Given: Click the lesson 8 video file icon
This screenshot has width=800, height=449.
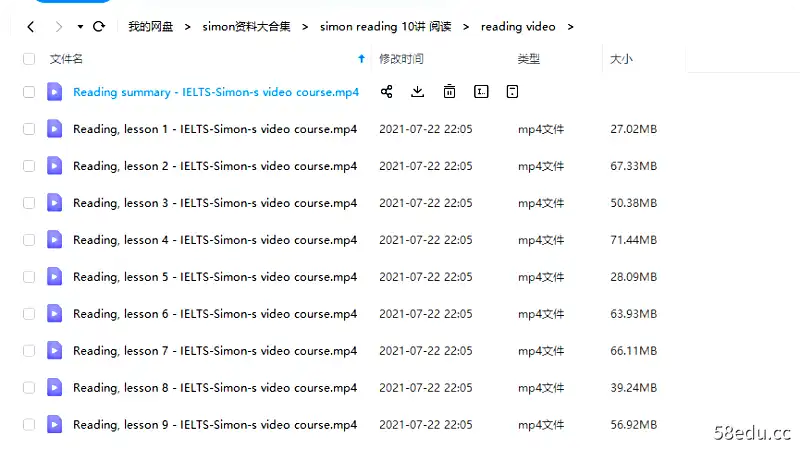Looking at the screenshot, I should coord(55,387).
